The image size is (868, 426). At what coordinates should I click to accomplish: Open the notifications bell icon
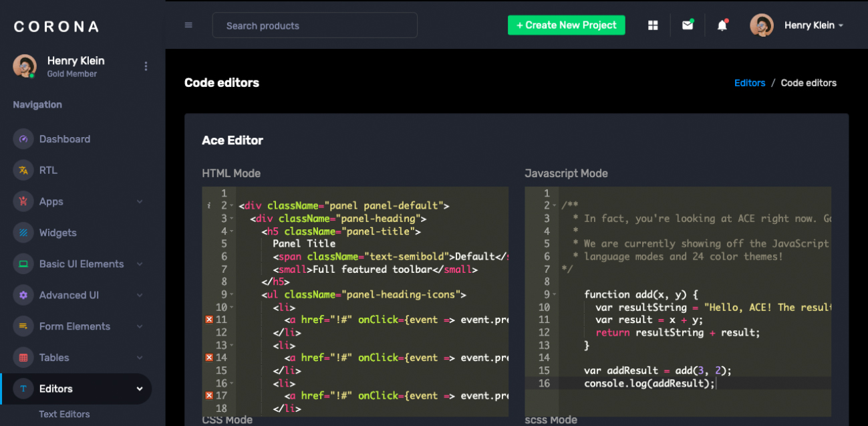pyautogui.click(x=722, y=25)
